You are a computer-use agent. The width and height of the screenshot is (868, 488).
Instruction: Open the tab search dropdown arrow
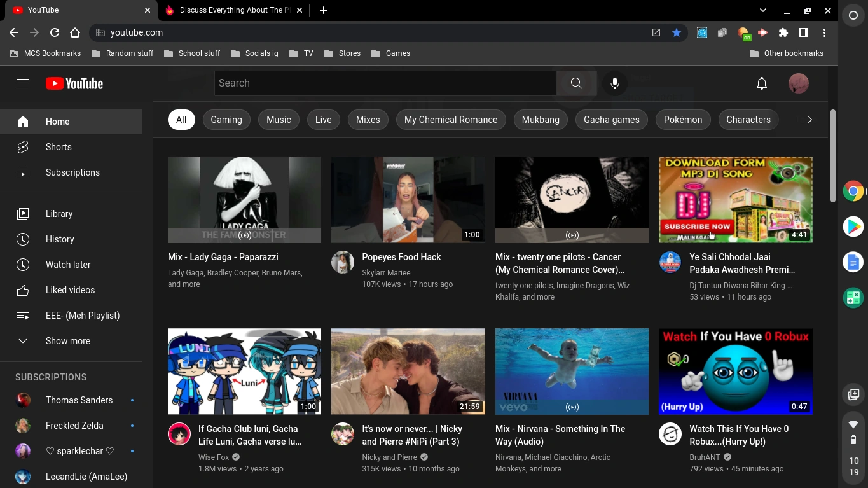tap(763, 10)
